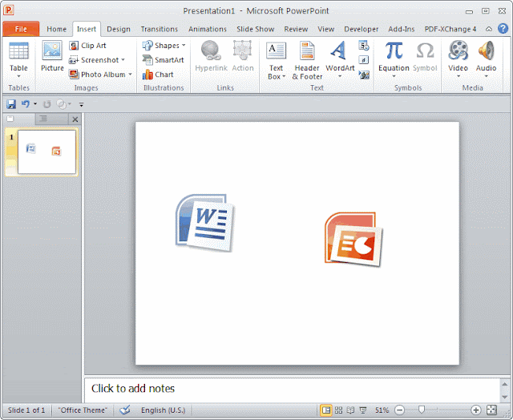Click the Screenshot tool
This screenshot has width=513, height=420.
coord(97,60)
